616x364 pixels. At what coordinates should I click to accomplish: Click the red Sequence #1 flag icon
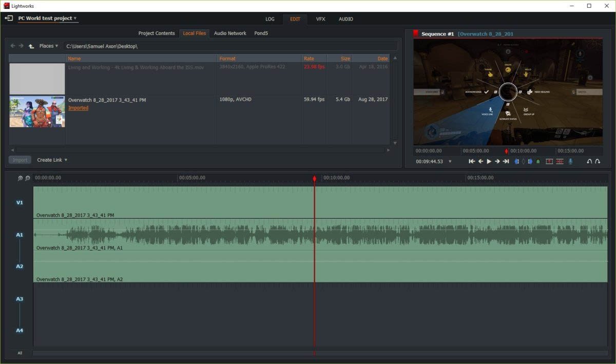tap(416, 33)
